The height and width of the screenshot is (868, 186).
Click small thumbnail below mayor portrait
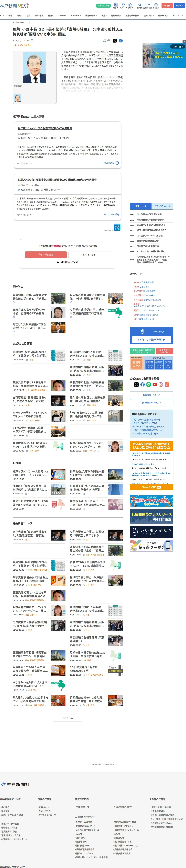tap(18, 98)
